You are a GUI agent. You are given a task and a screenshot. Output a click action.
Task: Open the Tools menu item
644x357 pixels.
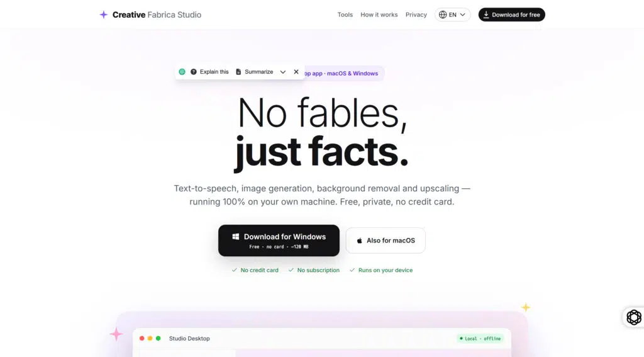(345, 15)
